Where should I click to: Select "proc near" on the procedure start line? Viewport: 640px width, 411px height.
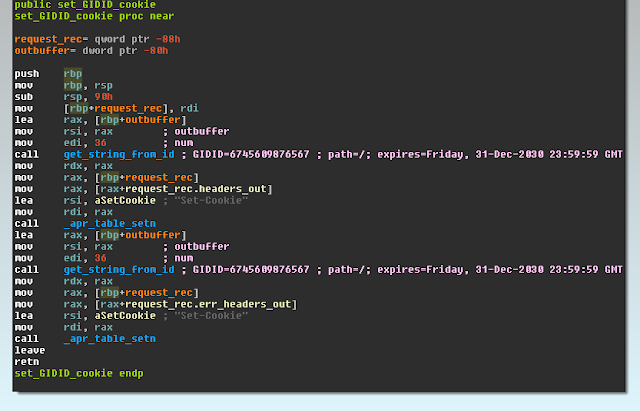coord(147,16)
